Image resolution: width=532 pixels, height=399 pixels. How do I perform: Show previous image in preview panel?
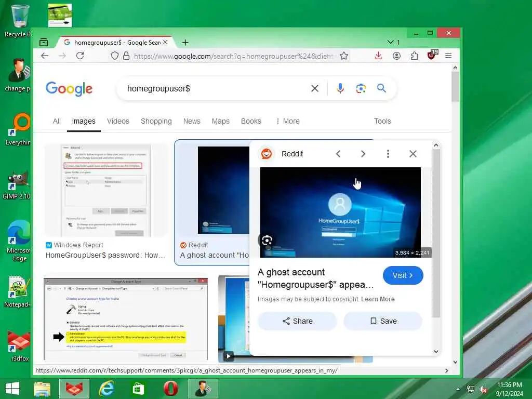point(338,154)
